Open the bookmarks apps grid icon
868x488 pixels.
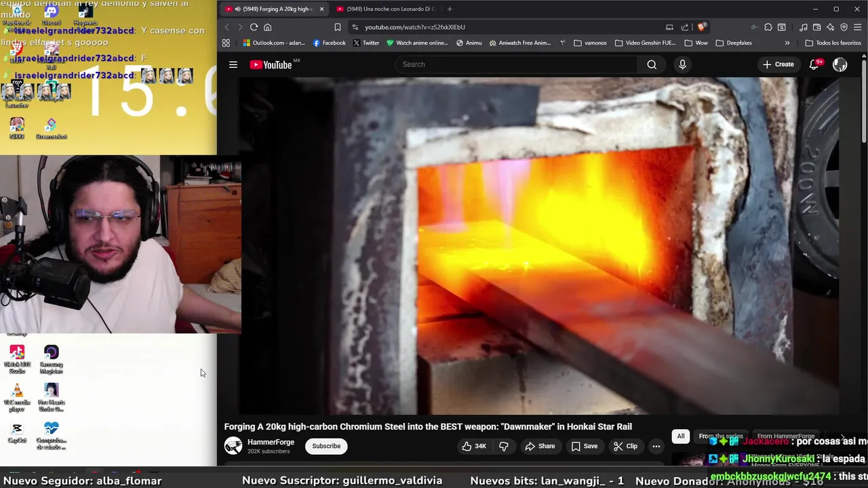(226, 43)
